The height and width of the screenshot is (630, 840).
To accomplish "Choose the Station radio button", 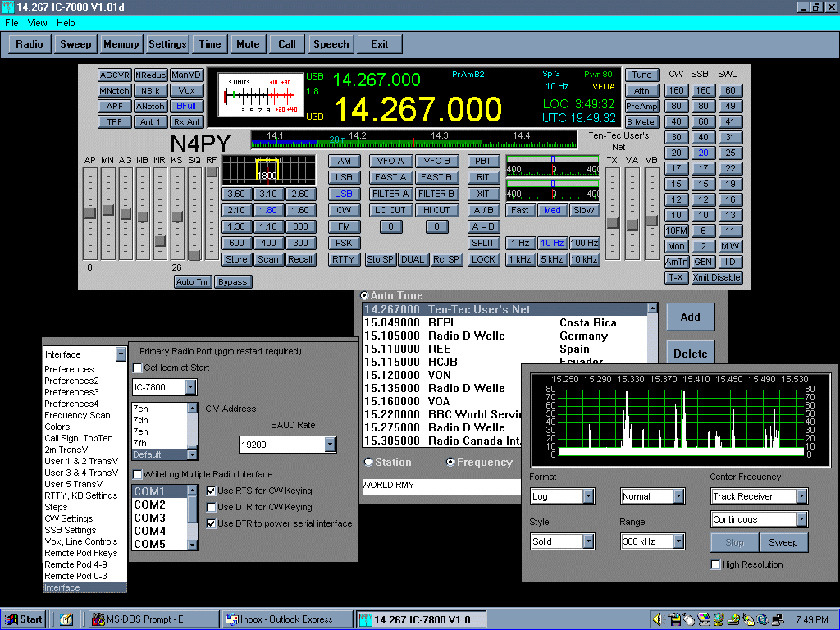I will pyautogui.click(x=368, y=462).
